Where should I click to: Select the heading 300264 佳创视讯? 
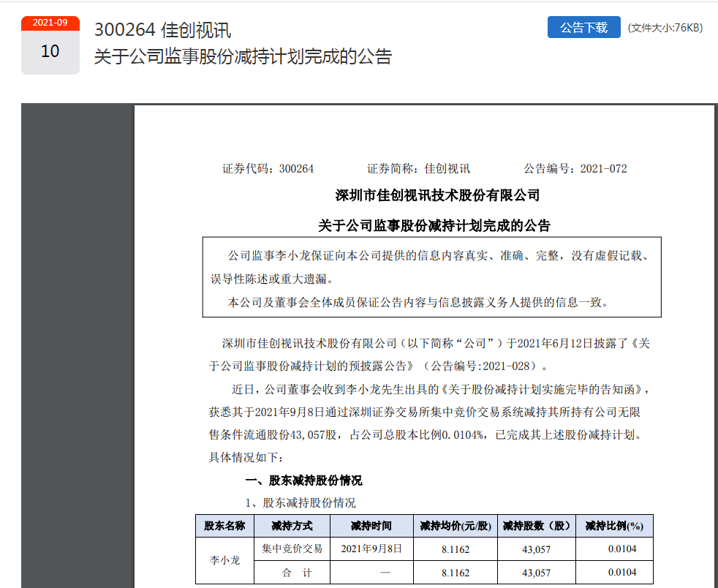[x=162, y=30]
